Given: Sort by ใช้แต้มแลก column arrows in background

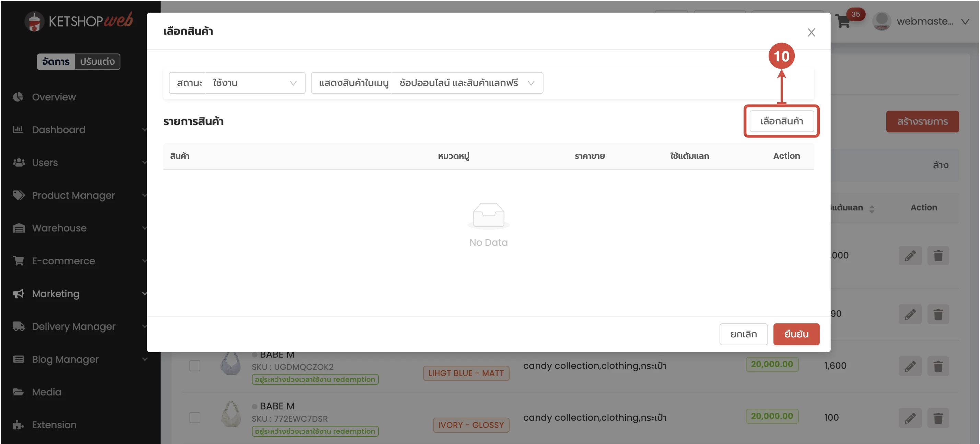Looking at the screenshot, I should [x=872, y=208].
